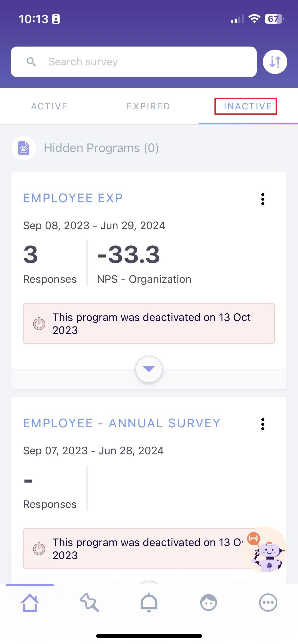This screenshot has height=644, width=298.
Task: Open the Employee Exp survey title
Action: point(73,198)
